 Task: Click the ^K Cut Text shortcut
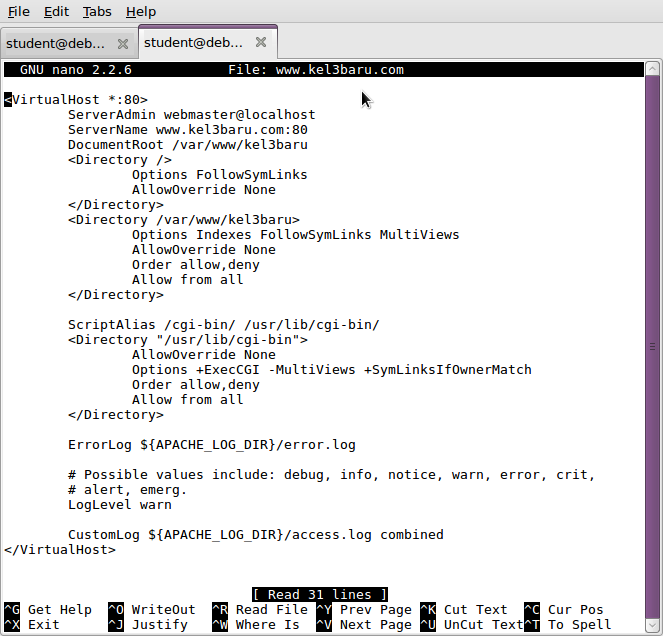[x=463, y=610]
